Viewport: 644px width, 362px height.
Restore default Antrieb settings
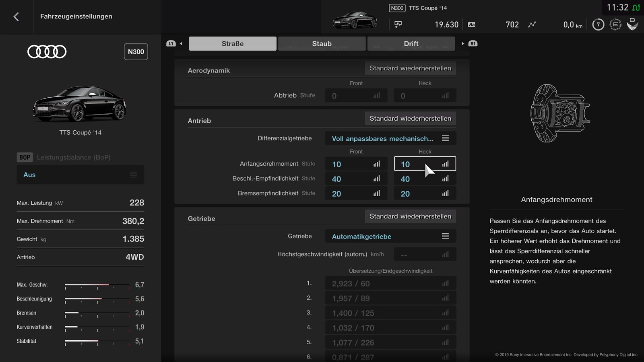click(410, 118)
